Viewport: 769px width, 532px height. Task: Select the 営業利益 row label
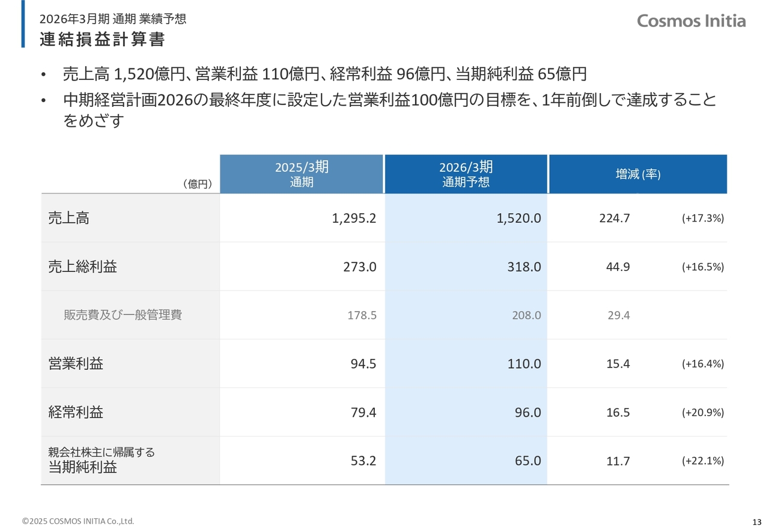(76, 363)
